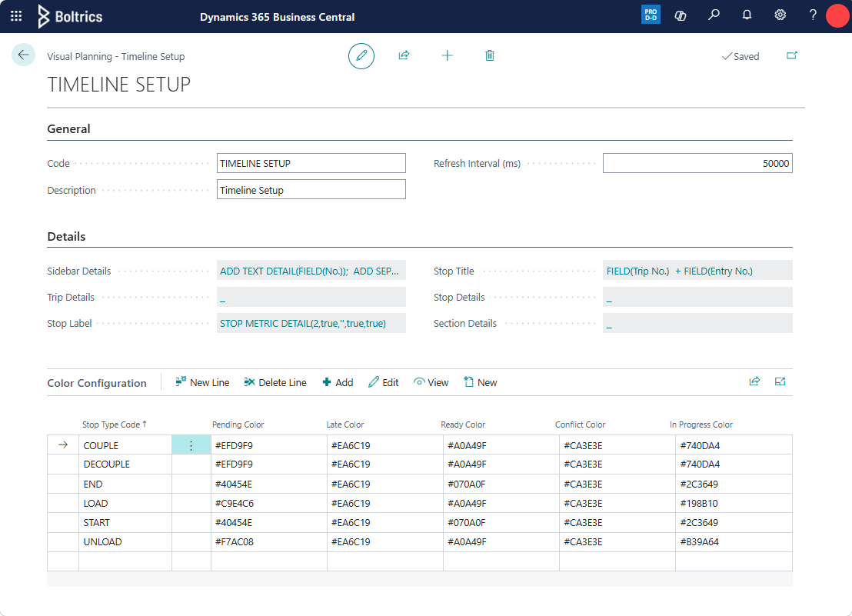Open the Section Details value

click(697, 323)
